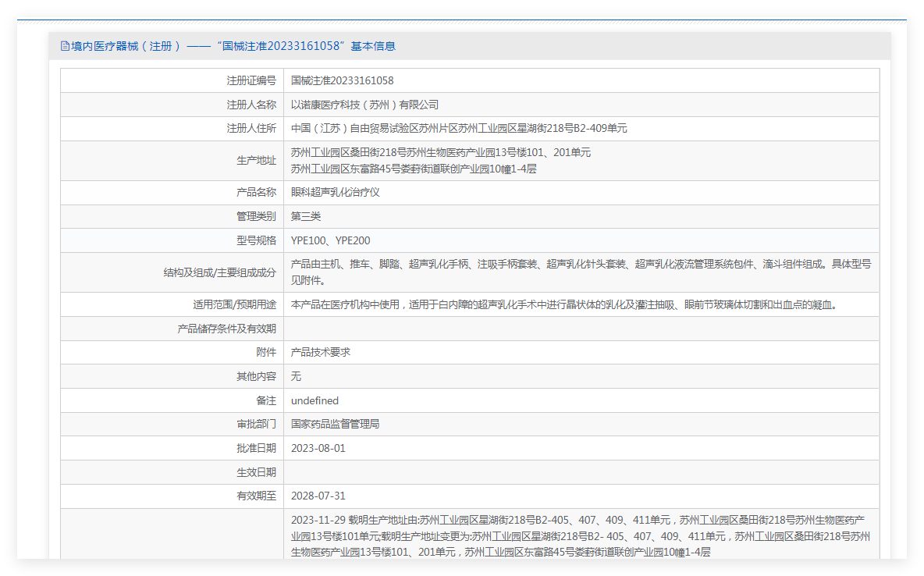The height and width of the screenshot is (576, 924).
Task: Select expiry date 2028-07-31
Action: tap(318, 496)
